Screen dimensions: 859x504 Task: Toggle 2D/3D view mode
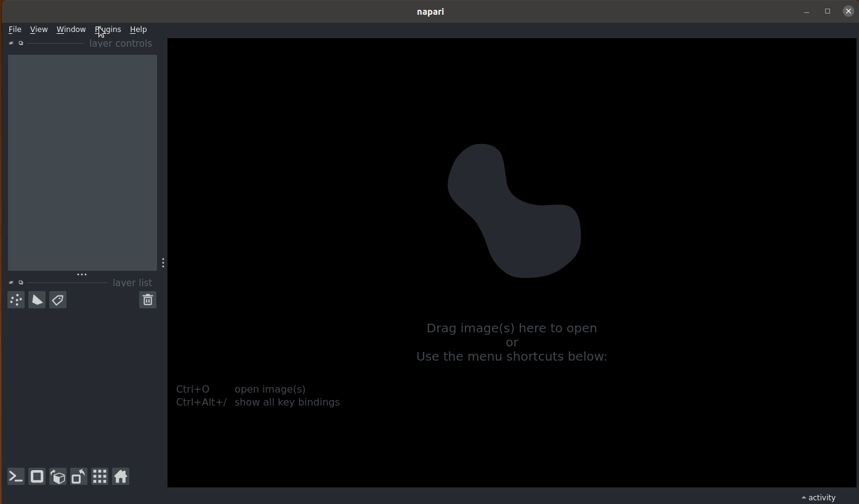pos(37,476)
